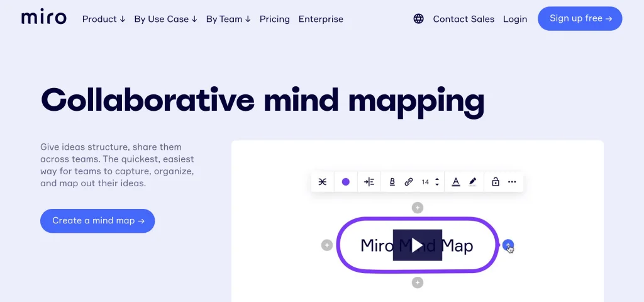This screenshot has width=644, height=302.
Task: Toggle bold text formatting
Action: [x=392, y=182]
